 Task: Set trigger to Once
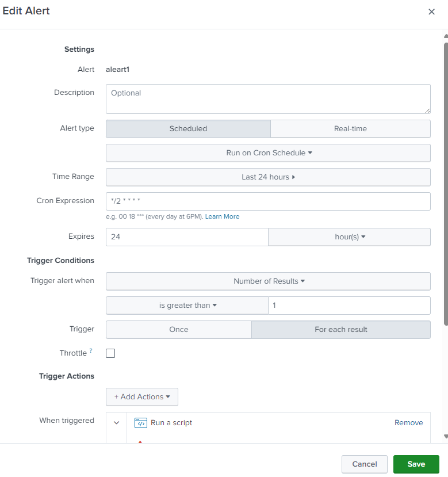(179, 330)
